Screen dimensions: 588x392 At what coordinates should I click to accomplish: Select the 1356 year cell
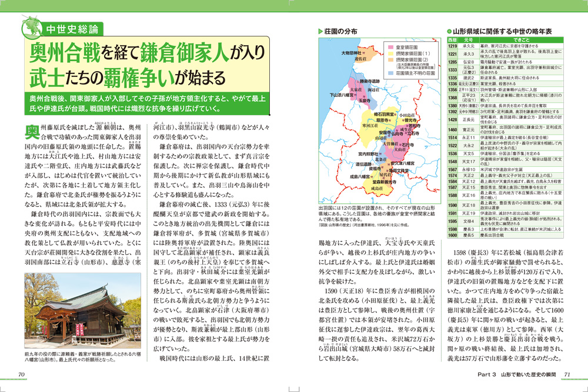point(453,90)
